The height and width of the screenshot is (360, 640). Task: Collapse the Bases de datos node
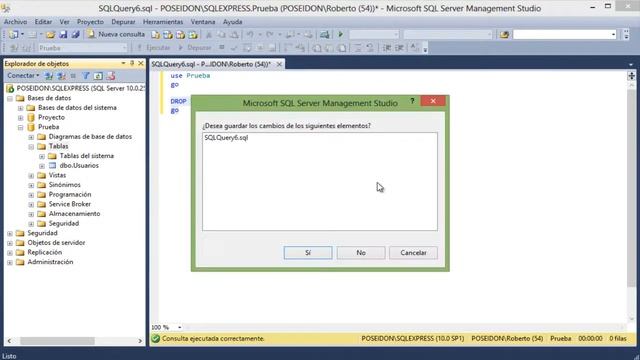(x=10, y=98)
